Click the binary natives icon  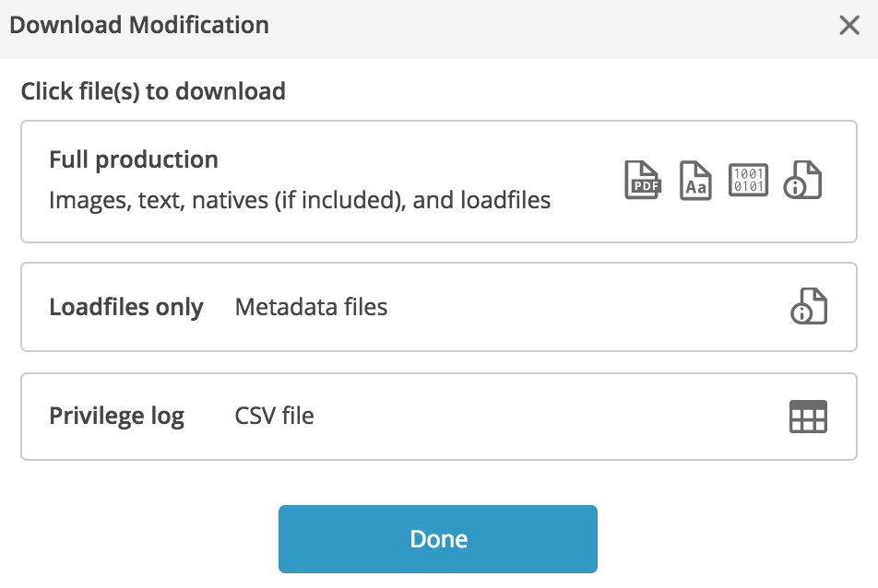pyautogui.click(x=748, y=180)
